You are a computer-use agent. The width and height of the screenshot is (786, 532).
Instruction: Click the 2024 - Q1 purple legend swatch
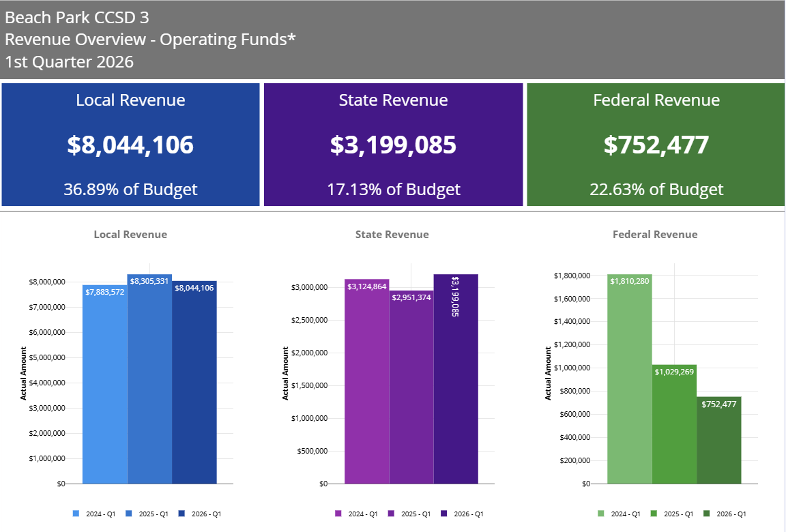[x=338, y=513]
